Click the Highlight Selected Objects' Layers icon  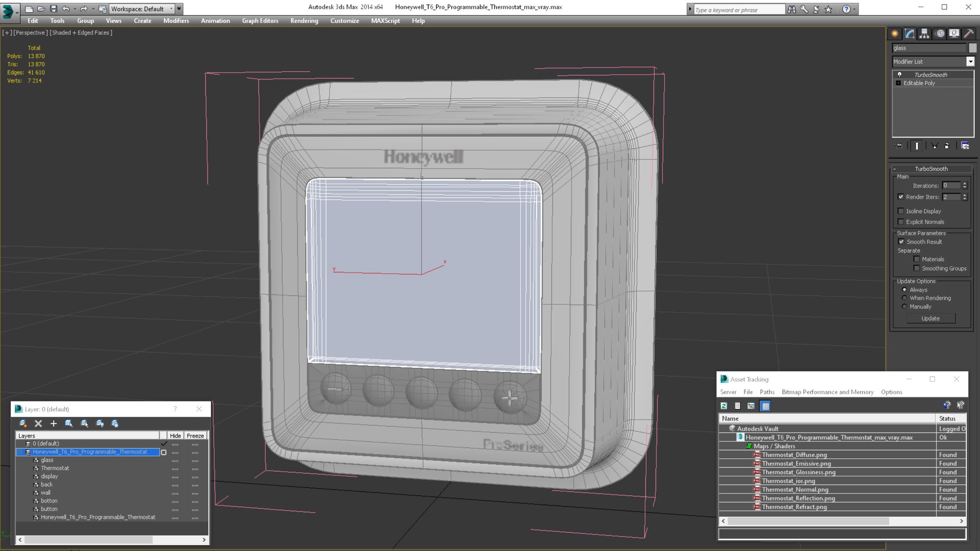click(84, 423)
